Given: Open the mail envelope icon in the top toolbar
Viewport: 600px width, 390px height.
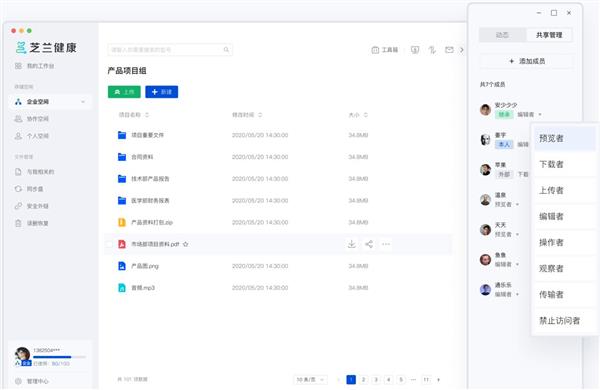Looking at the screenshot, I should tap(449, 50).
